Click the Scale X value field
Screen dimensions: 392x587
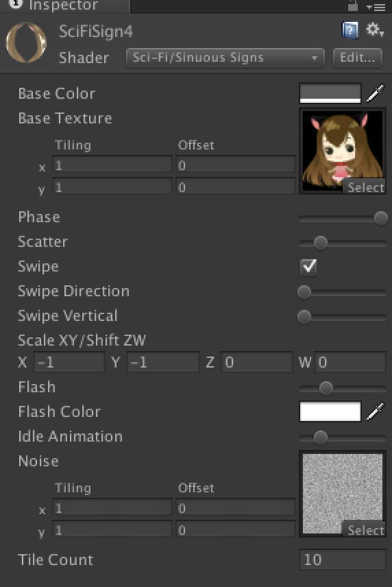(x=69, y=362)
